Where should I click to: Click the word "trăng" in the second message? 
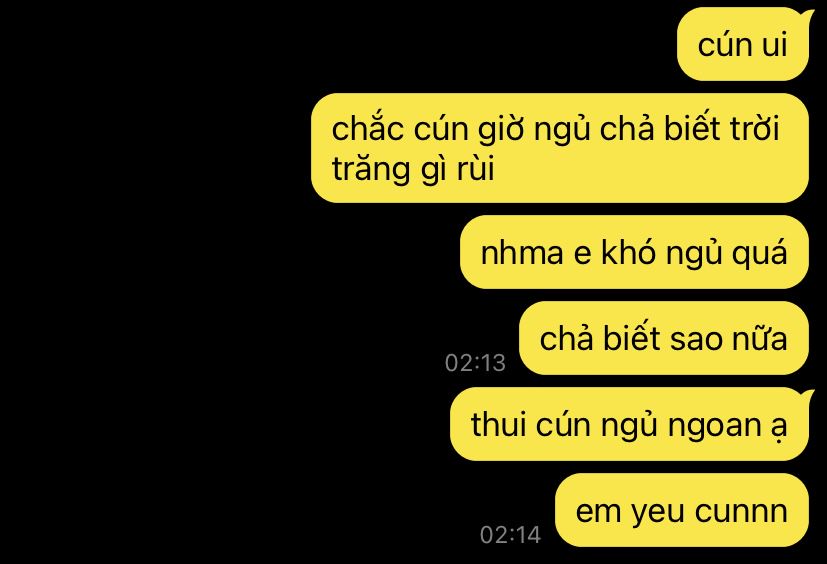click(371, 169)
